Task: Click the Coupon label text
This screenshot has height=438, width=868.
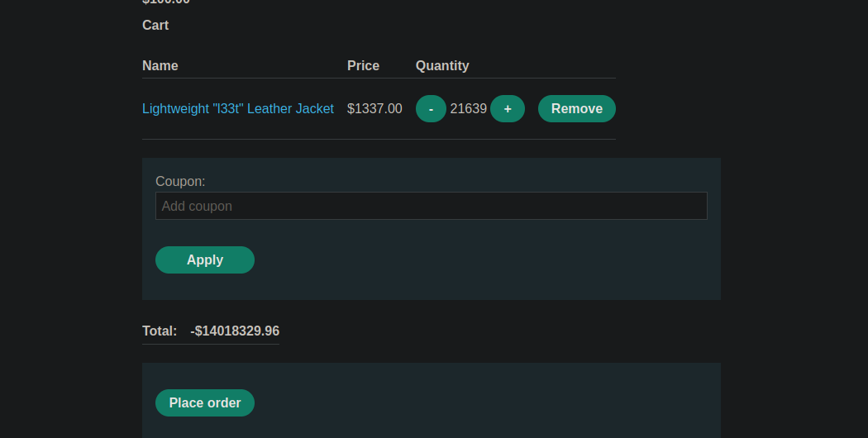Action: 180,181
